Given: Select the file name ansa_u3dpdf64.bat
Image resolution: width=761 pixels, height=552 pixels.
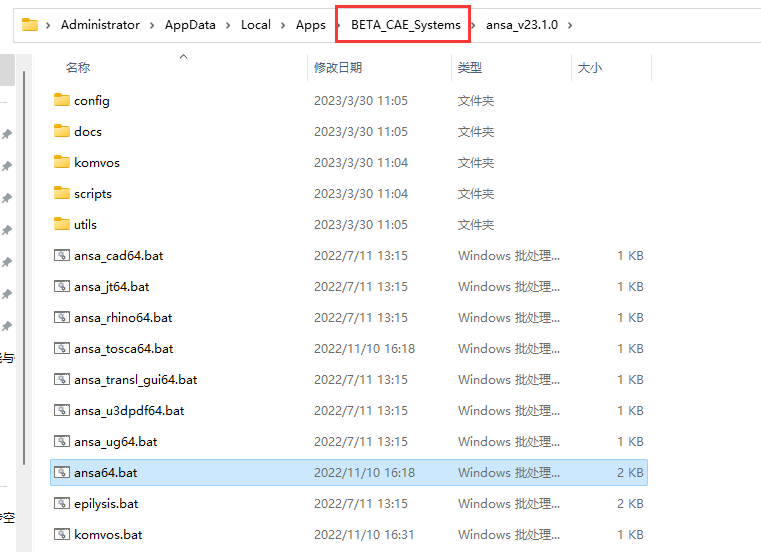Looking at the screenshot, I should [129, 411].
